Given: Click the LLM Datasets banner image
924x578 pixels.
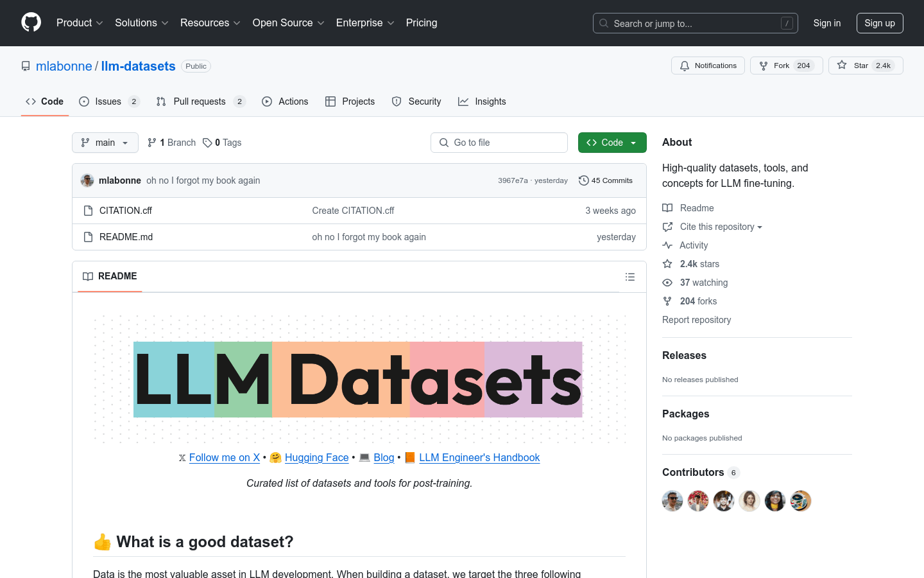Looking at the screenshot, I should point(359,380).
